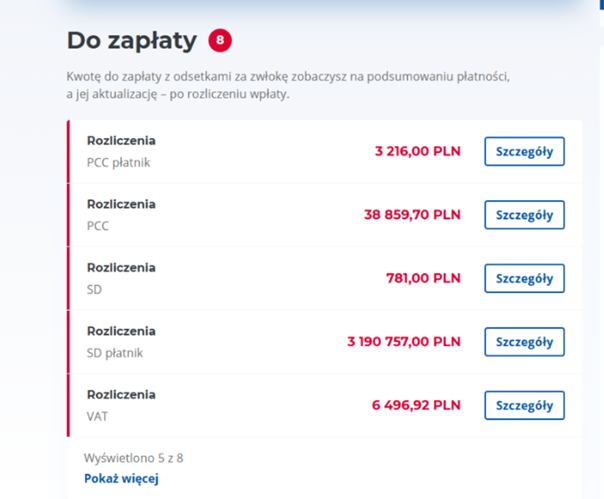Select the Rozliczenia PCC płatnik row label

(121, 150)
